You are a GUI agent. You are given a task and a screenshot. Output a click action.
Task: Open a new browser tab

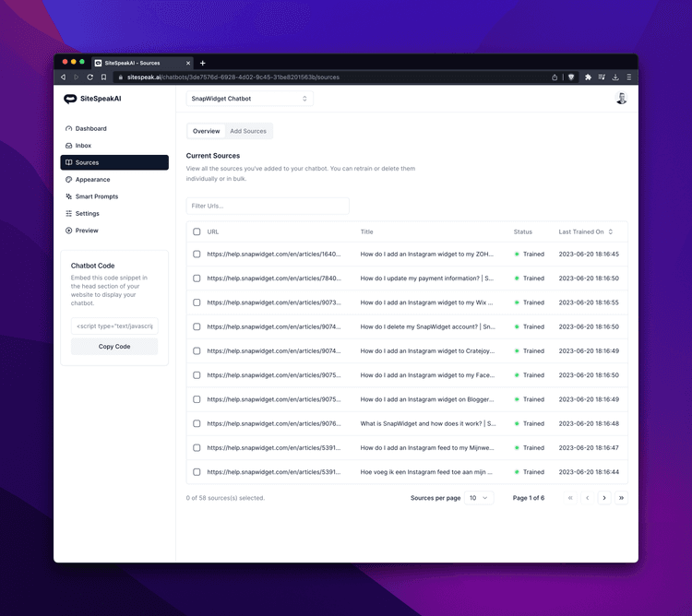[203, 63]
